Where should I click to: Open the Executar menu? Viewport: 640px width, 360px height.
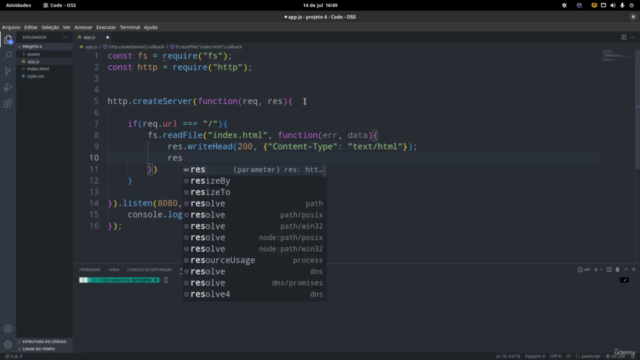106,27
